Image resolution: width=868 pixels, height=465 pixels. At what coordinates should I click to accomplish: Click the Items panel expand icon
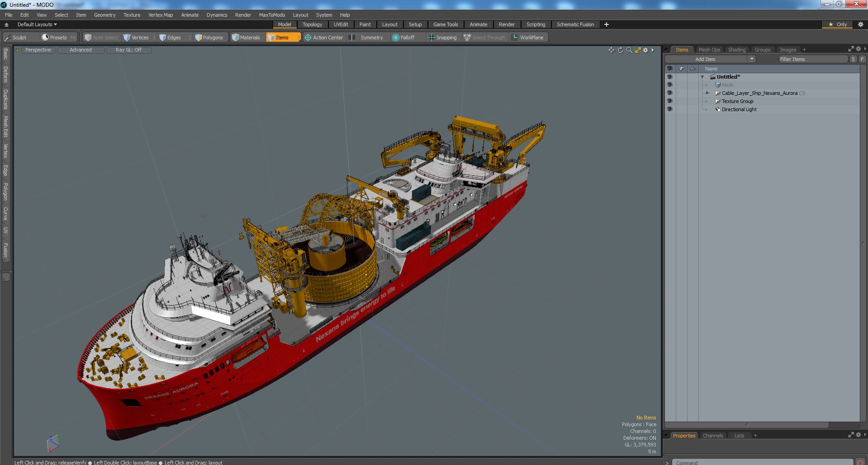pos(851,49)
